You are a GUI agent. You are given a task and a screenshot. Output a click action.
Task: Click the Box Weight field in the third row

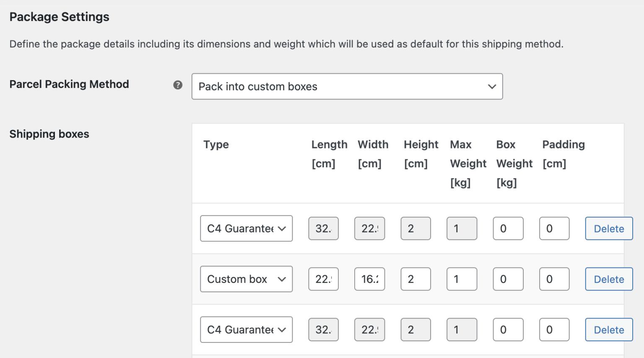click(x=508, y=329)
